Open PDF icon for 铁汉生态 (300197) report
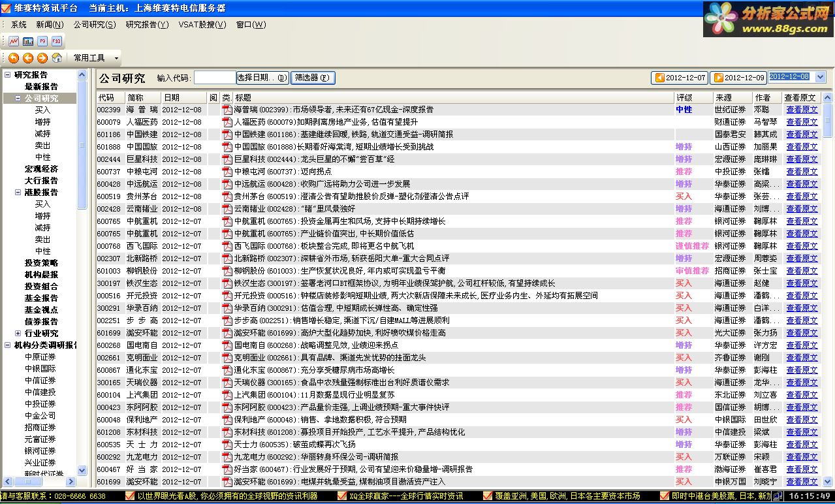 pos(227,283)
